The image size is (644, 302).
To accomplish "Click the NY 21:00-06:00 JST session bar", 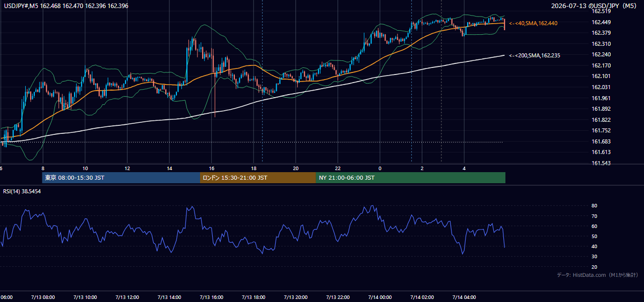I will tap(411, 178).
